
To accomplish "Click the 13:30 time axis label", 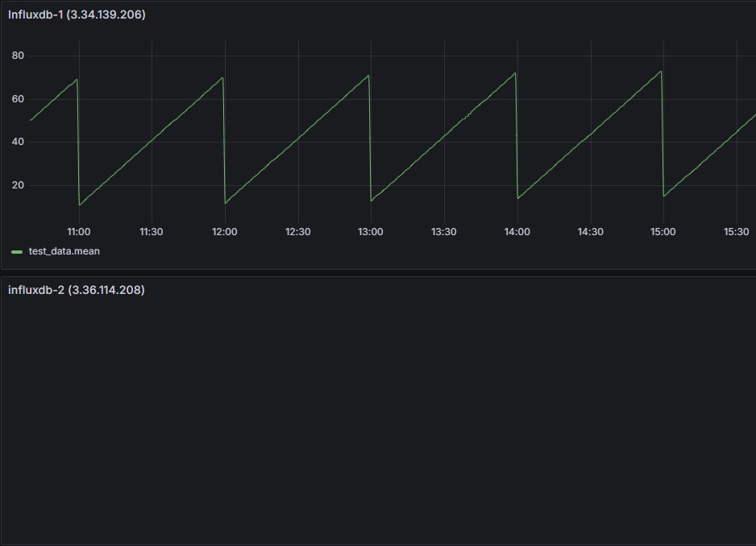I will [x=444, y=232].
